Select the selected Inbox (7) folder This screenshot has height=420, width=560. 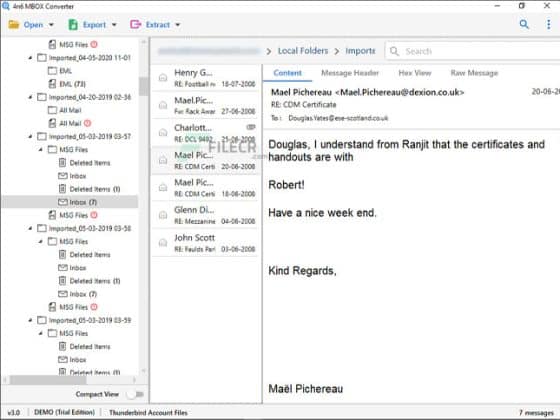click(x=70, y=202)
